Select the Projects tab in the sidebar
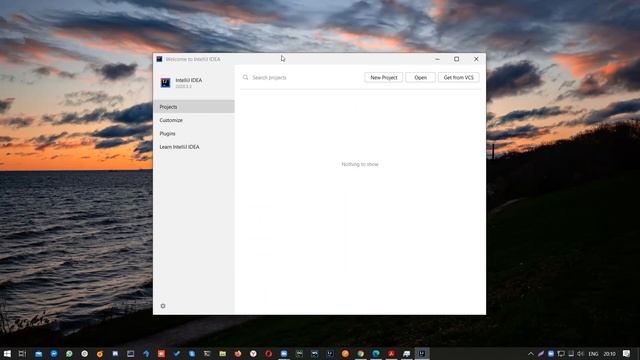This screenshot has width=640, height=360. point(194,107)
